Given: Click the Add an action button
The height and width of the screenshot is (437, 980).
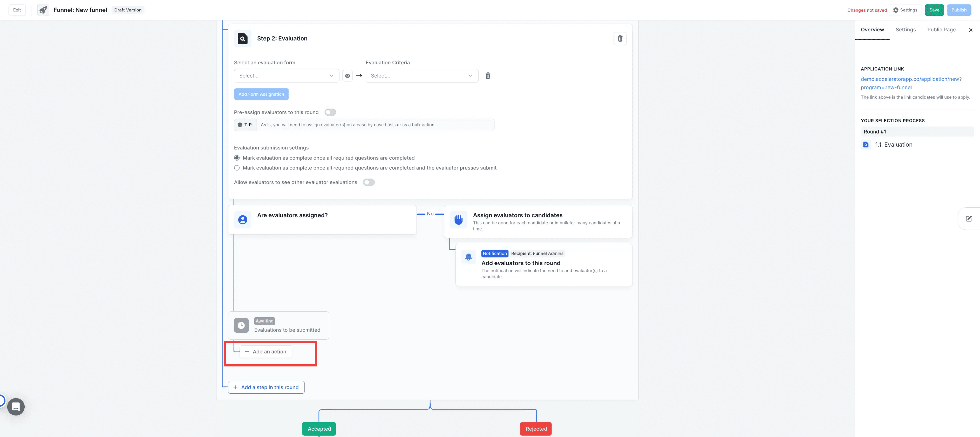Looking at the screenshot, I should click(265, 351).
